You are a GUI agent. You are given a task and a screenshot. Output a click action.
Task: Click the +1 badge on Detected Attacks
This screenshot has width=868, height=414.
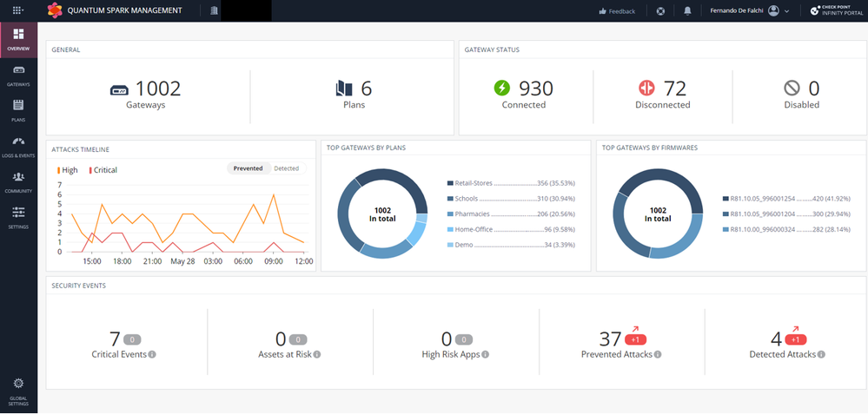tap(796, 340)
